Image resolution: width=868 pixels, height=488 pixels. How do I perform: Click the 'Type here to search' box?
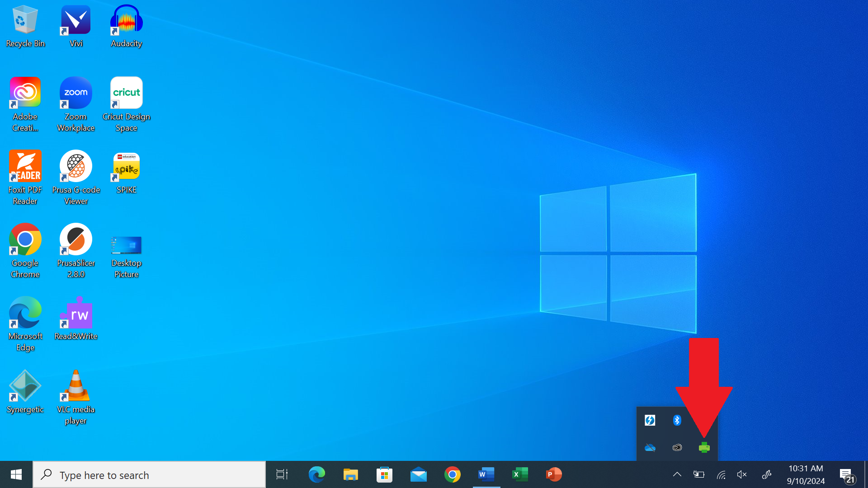[x=149, y=474]
